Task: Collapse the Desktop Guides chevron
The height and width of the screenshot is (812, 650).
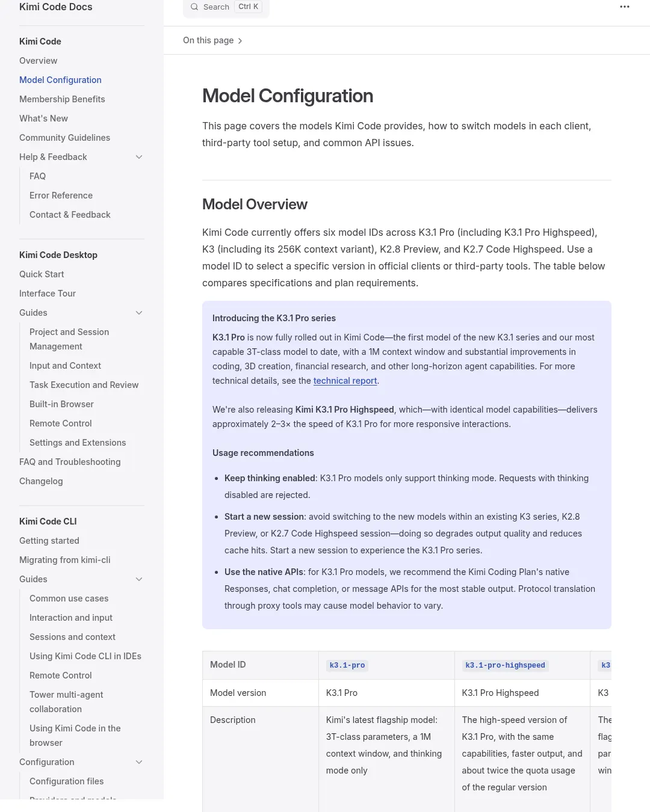Action: point(139,313)
